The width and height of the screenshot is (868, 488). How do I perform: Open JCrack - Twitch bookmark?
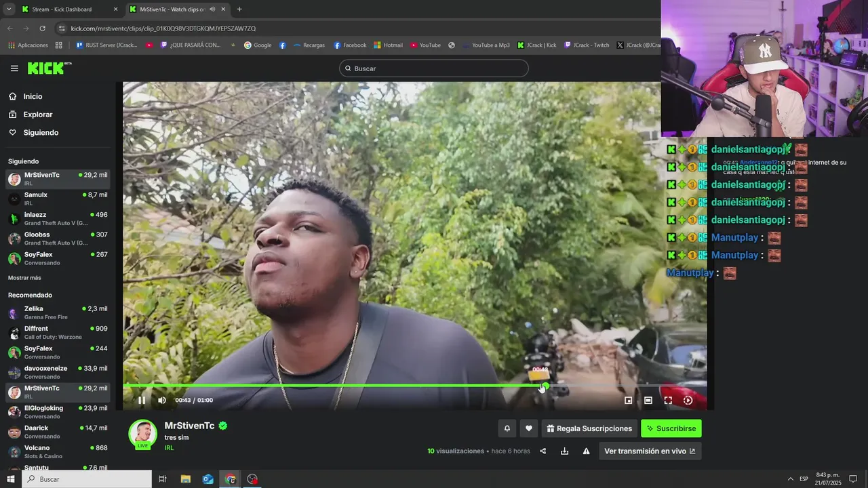587,45
